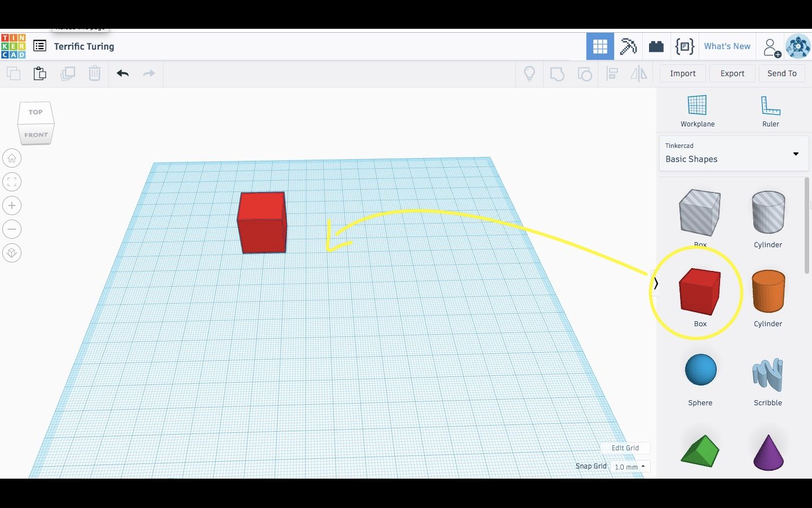This screenshot has height=508, width=812.
Task: Open the Basic Shapes category dropdown
Action: 796,154
